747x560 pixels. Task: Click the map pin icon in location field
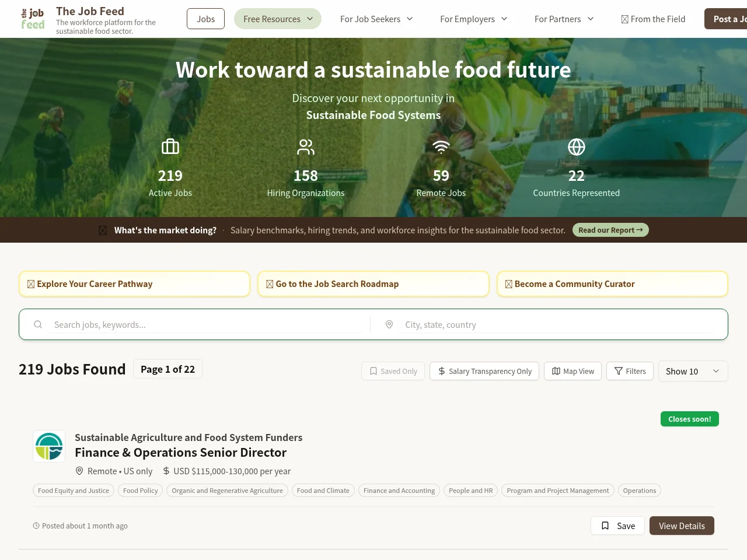coord(389,324)
